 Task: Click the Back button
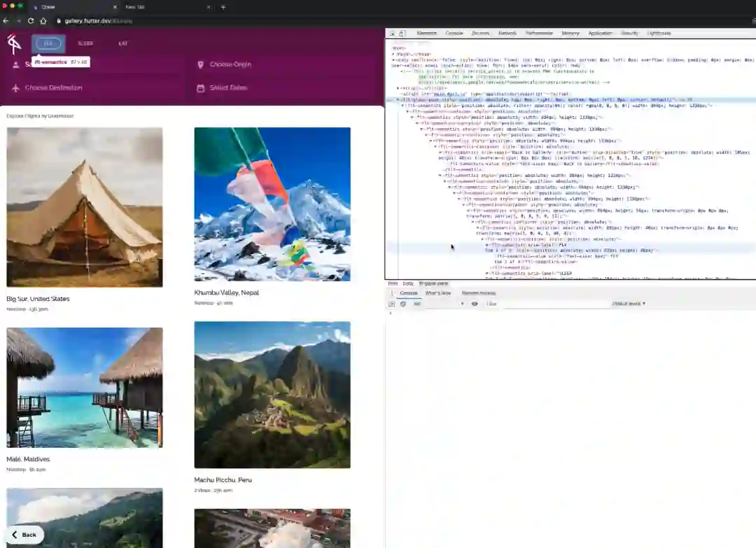click(x=25, y=535)
